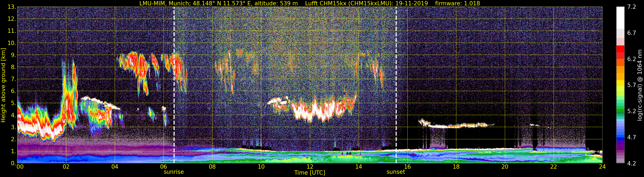Click the 'LMU-MIM, Munich' text in the title
644x177 pixels.
pos(165,3)
